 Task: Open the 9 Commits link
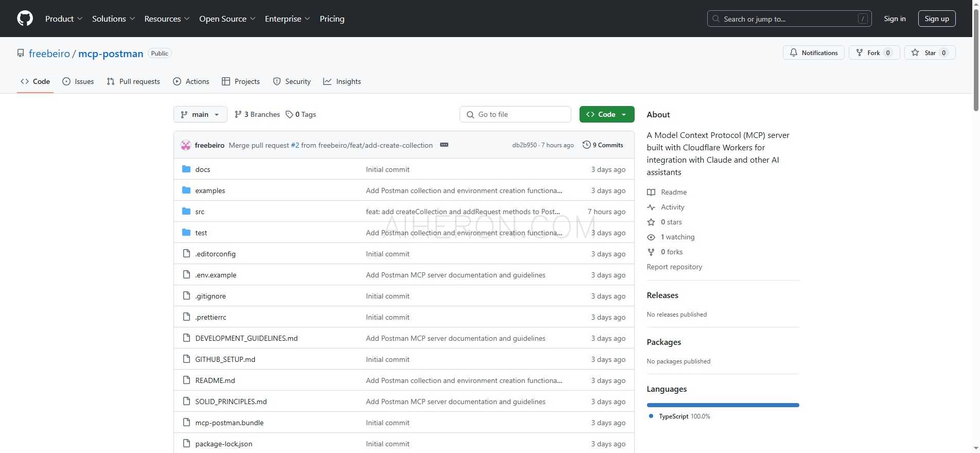(x=603, y=145)
